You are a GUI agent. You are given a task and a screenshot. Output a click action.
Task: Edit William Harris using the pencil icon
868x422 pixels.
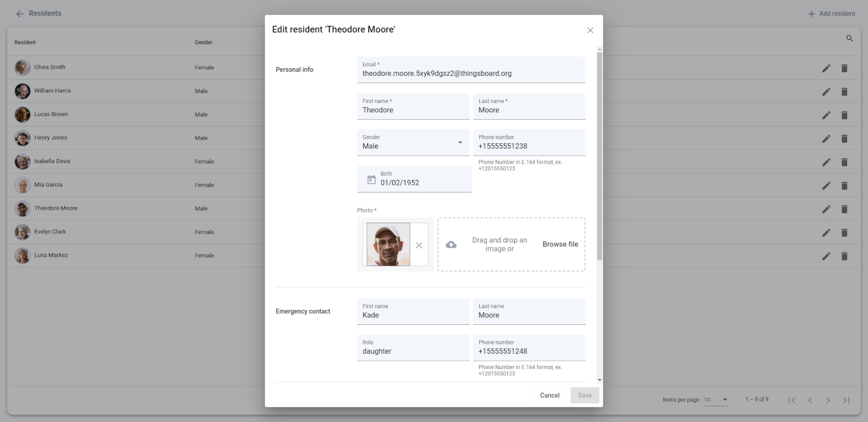pos(826,91)
